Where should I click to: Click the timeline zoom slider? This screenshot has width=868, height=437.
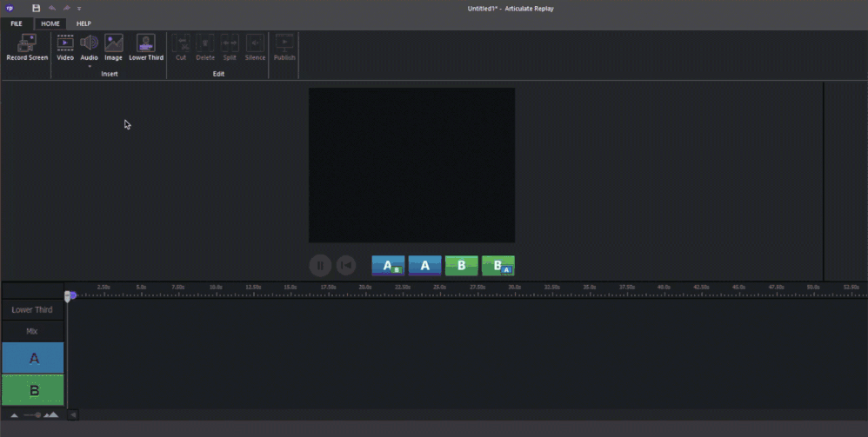[x=32, y=415]
